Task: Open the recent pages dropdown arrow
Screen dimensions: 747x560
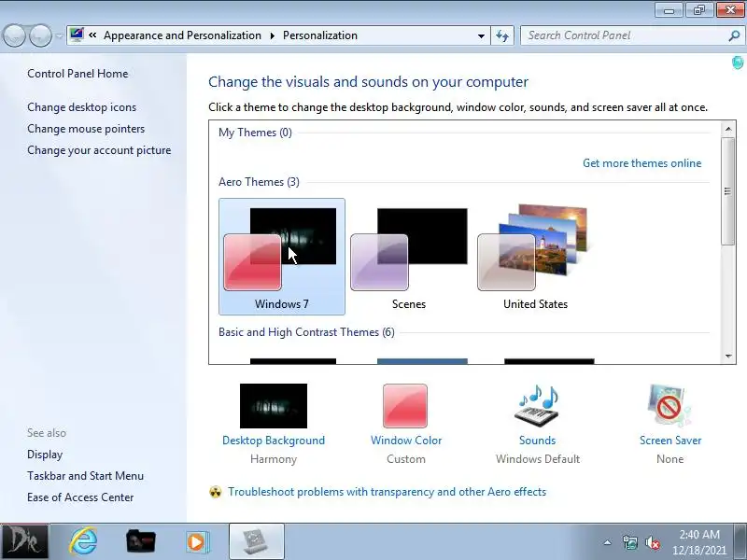Action: point(59,35)
